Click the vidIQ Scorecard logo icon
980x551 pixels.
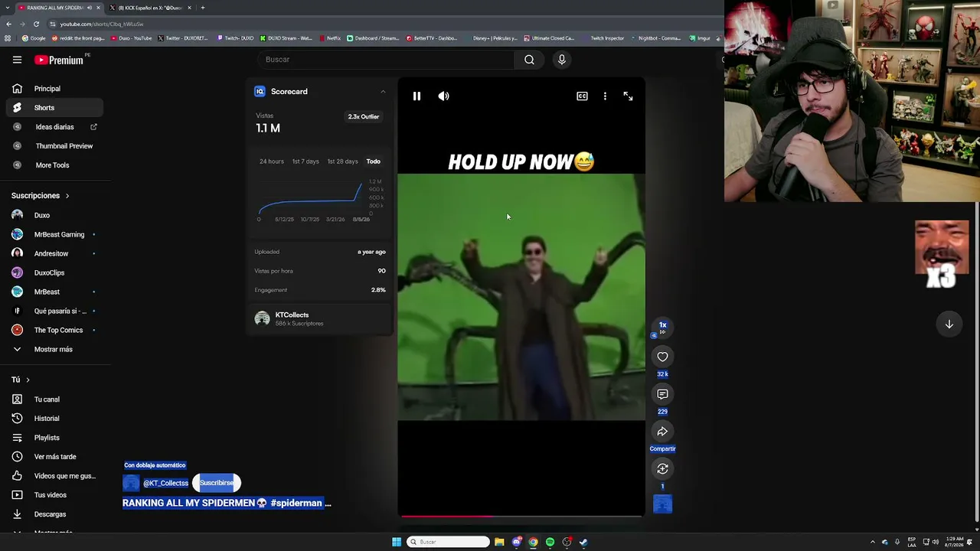click(260, 92)
